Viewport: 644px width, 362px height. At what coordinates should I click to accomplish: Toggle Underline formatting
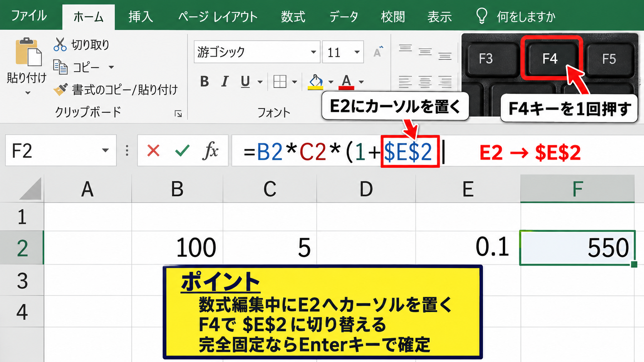245,82
